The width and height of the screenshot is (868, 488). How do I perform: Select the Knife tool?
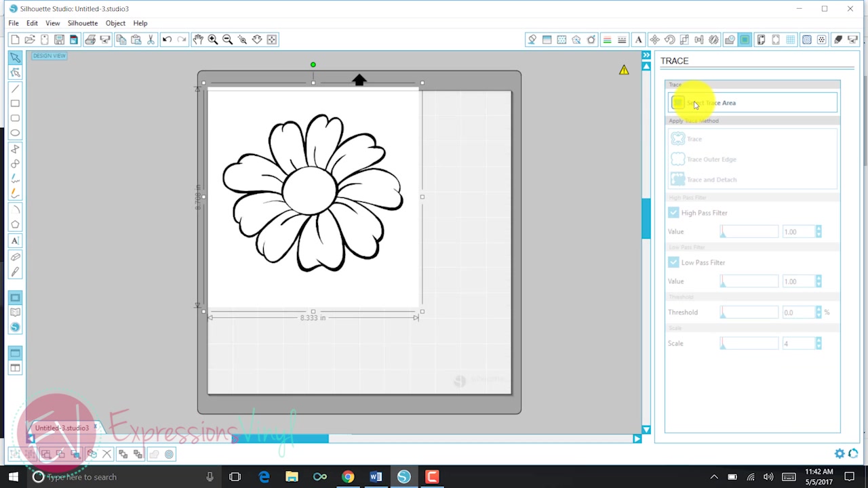[x=15, y=272]
